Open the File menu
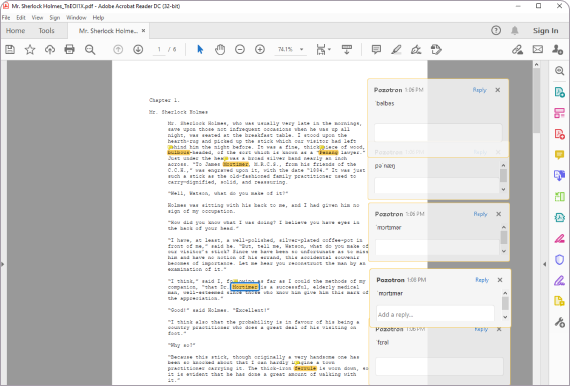The height and width of the screenshot is (386, 570). pos(6,17)
